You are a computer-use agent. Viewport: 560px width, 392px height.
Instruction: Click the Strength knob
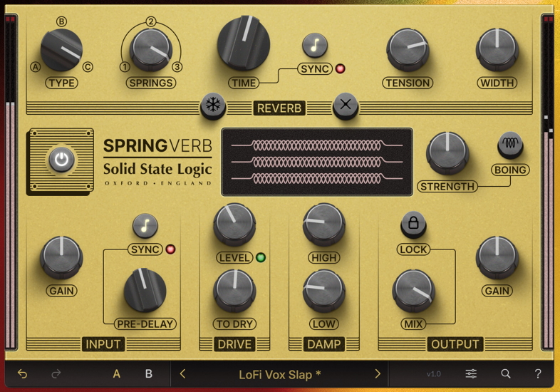coord(447,153)
